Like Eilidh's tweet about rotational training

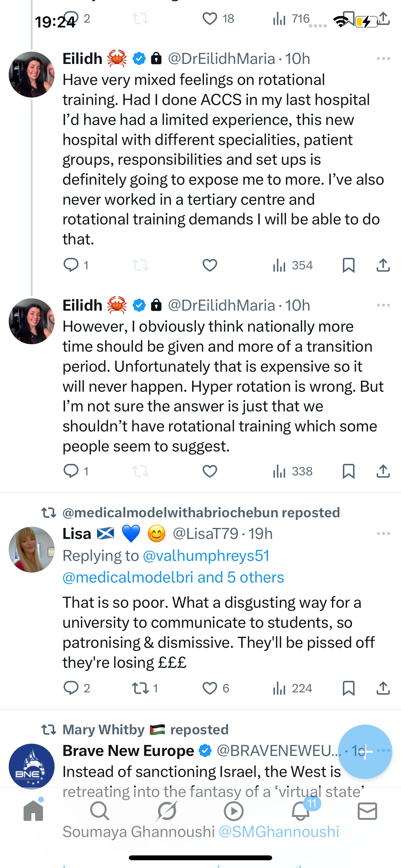click(x=210, y=265)
